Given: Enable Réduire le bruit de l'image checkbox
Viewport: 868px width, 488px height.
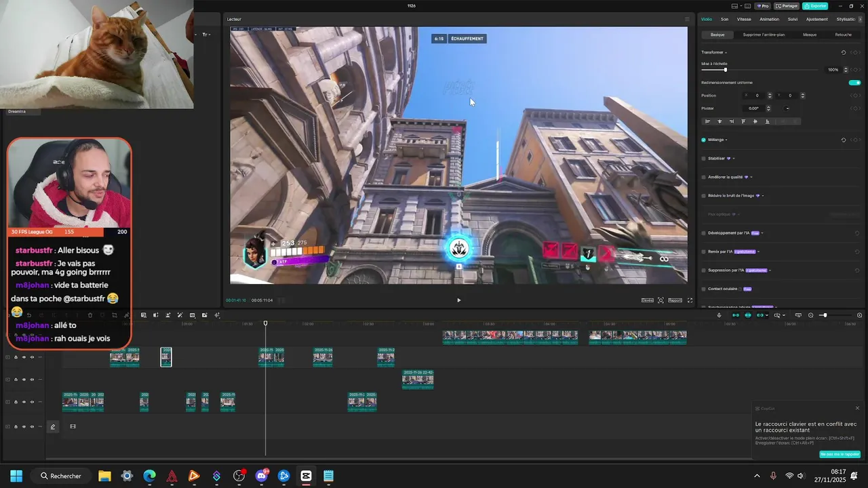Looking at the screenshot, I should [704, 196].
